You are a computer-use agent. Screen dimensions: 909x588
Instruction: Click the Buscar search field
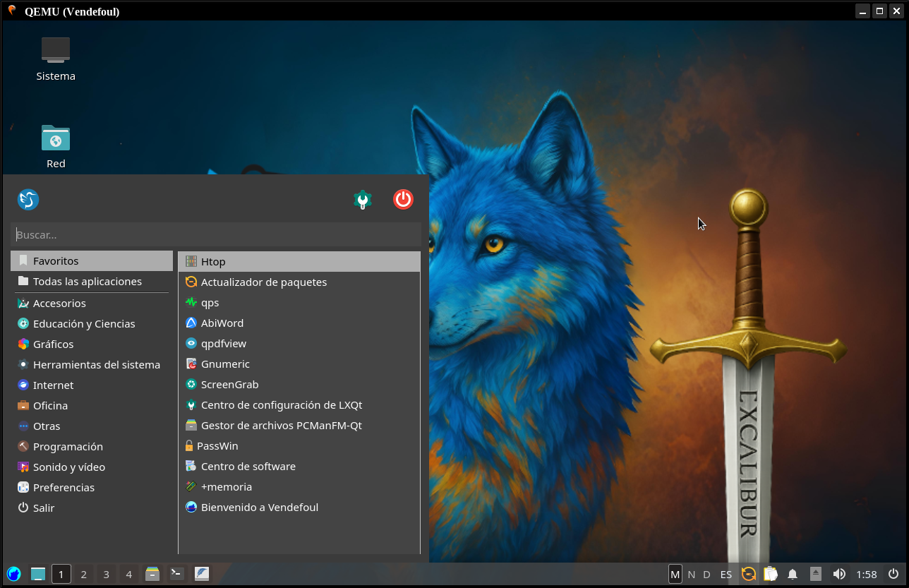click(x=215, y=235)
